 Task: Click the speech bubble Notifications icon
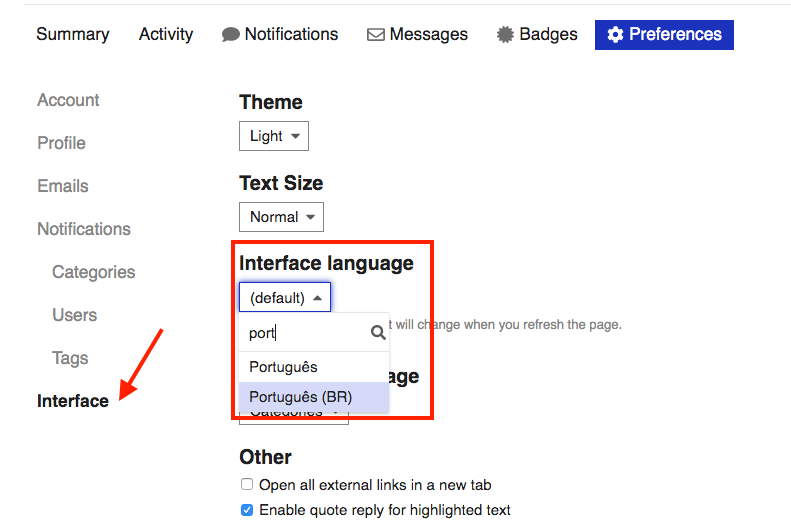click(x=231, y=35)
